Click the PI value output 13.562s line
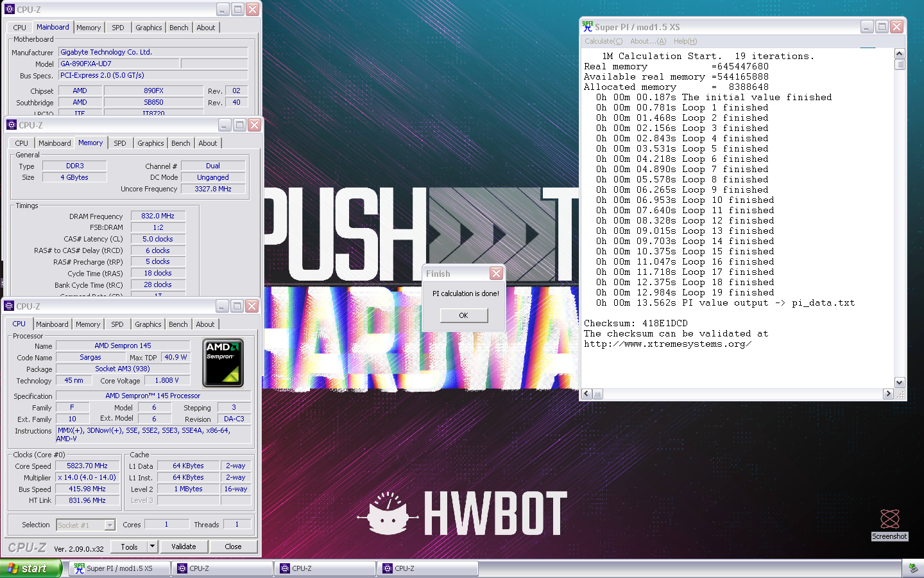The height and width of the screenshot is (578, 924). pos(725,302)
